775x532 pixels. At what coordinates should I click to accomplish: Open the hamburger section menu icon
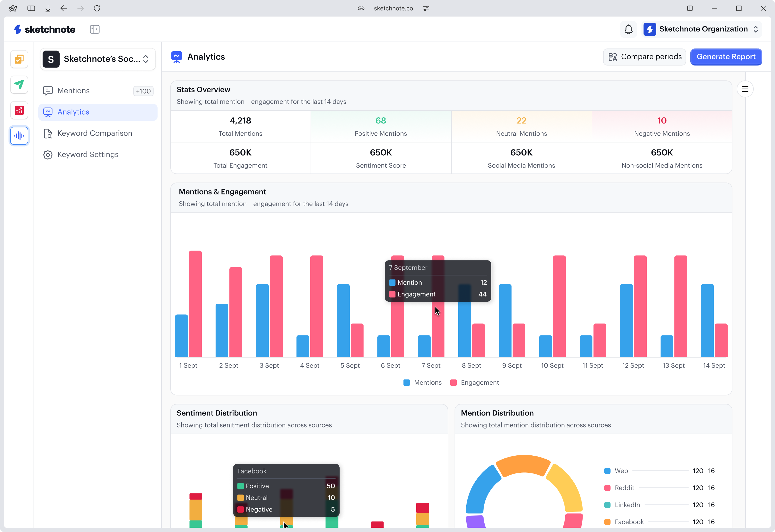(745, 89)
